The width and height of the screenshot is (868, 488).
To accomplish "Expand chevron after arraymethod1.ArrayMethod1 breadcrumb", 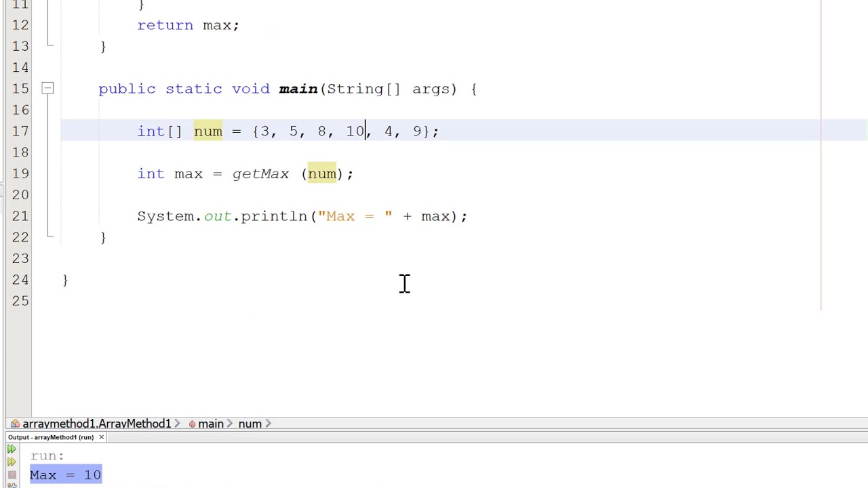I will tap(178, 424).
